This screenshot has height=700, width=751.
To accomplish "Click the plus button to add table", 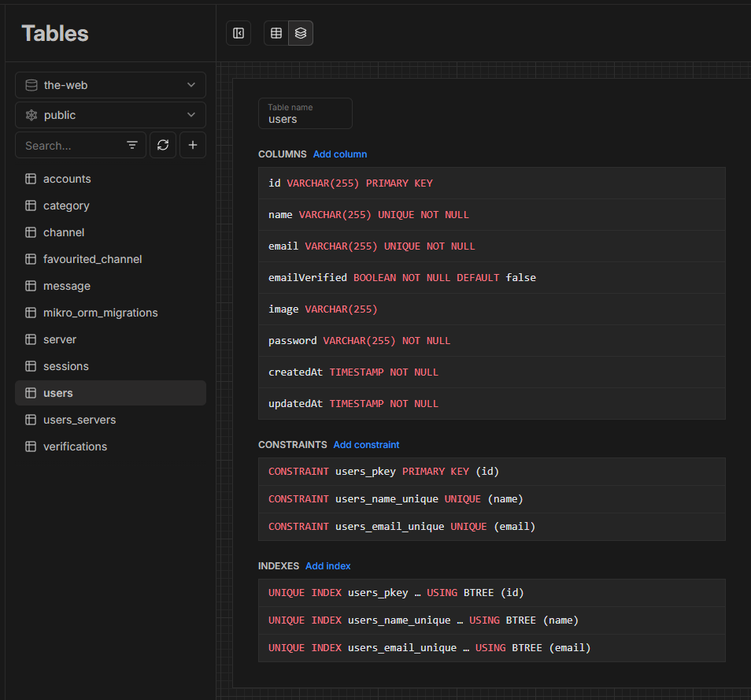I will [x=193, y=146].
